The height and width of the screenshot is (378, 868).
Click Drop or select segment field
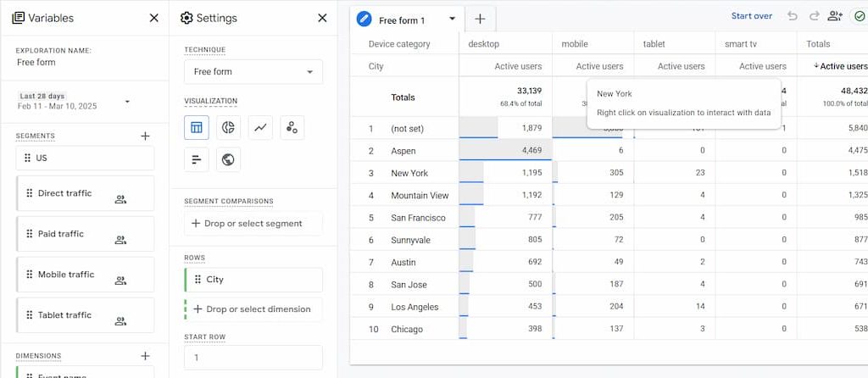pyautogui.click(x=253, y=224)
